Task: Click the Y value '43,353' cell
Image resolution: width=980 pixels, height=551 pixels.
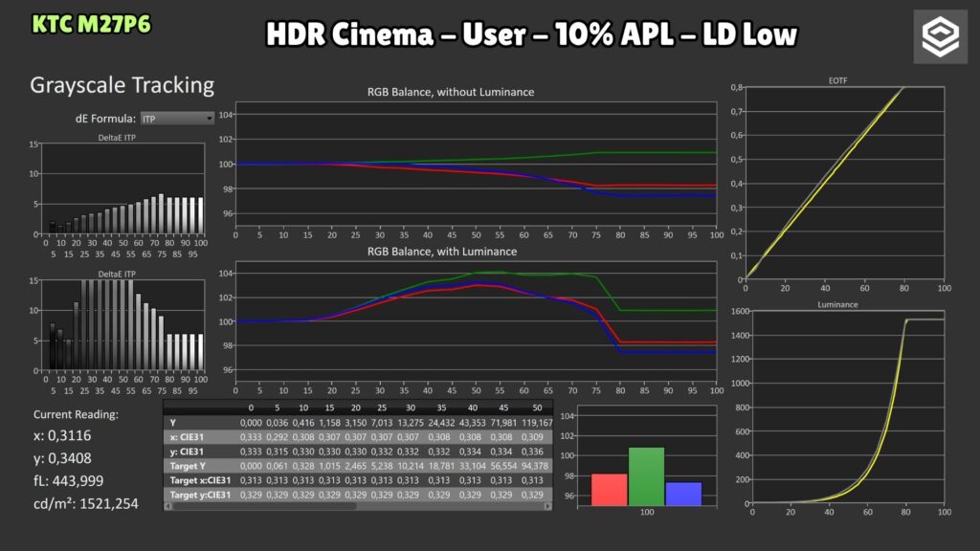Action: (473, 423)
